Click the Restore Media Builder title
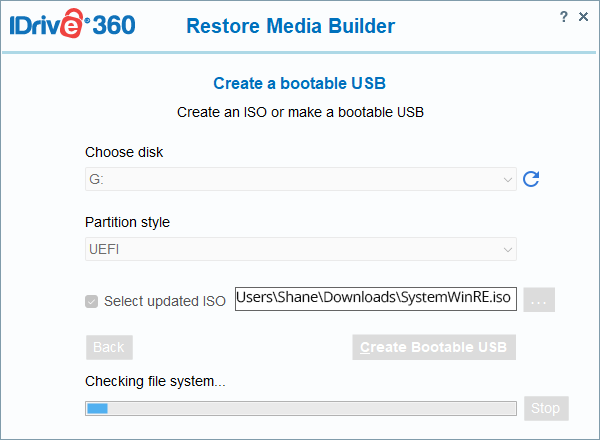This screenshot has height=440, width=600. point(290,26)
